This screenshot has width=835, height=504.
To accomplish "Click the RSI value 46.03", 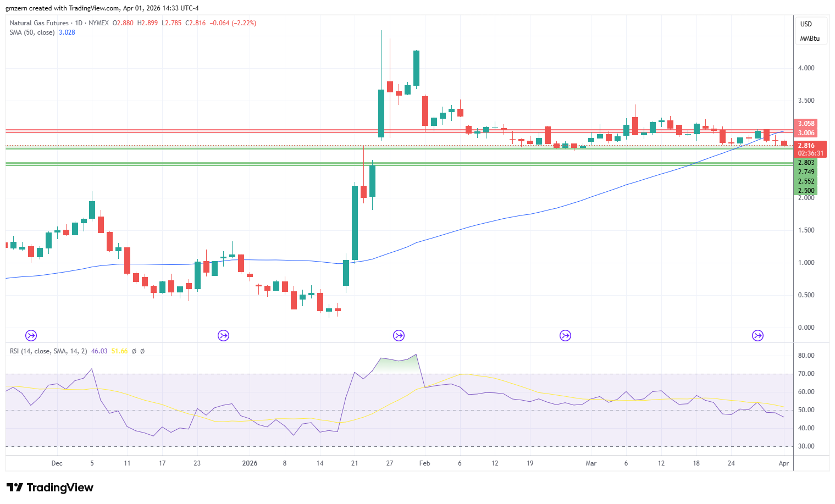I will tap(99, 351).
